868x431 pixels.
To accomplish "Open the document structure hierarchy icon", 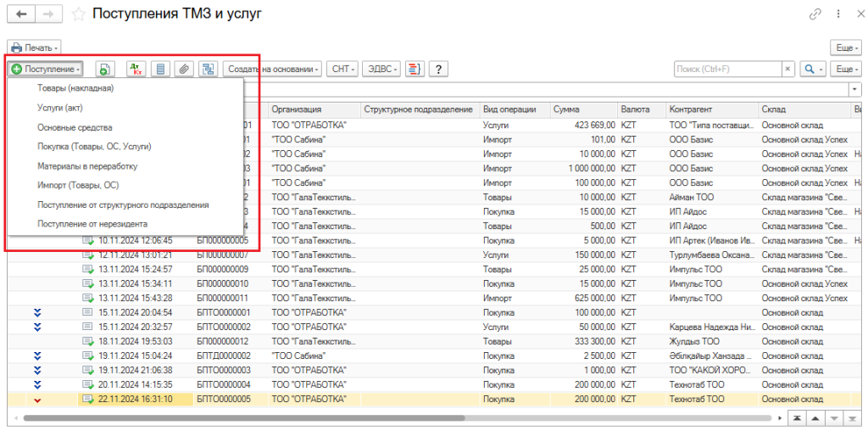I will pyautogui.click(x=207, y=69).
